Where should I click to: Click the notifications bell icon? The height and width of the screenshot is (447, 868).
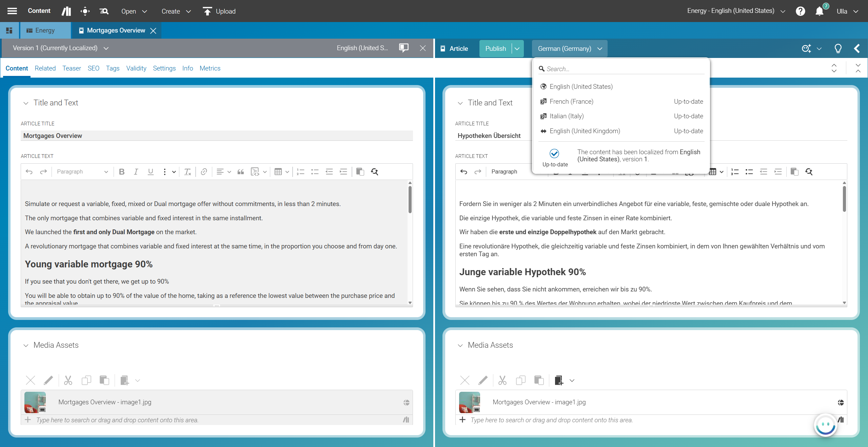pyautogui.click(x=819, y=11)
